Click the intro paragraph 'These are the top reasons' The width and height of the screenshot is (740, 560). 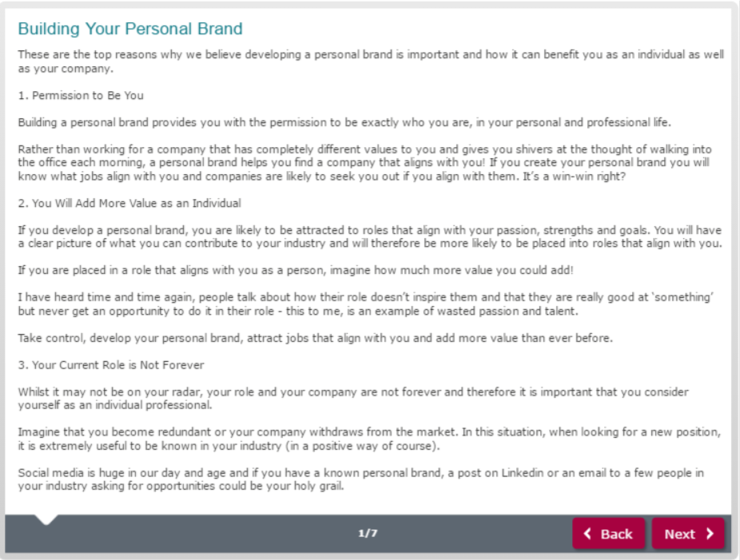[x=371, y=62]
